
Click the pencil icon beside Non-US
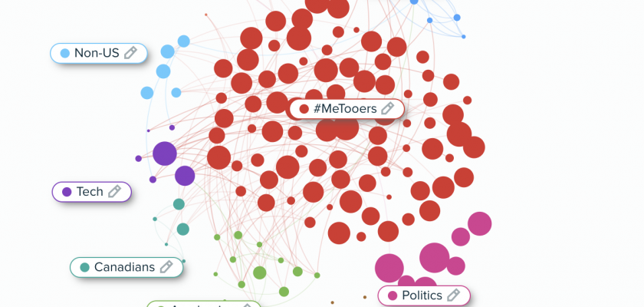point(130,53)
